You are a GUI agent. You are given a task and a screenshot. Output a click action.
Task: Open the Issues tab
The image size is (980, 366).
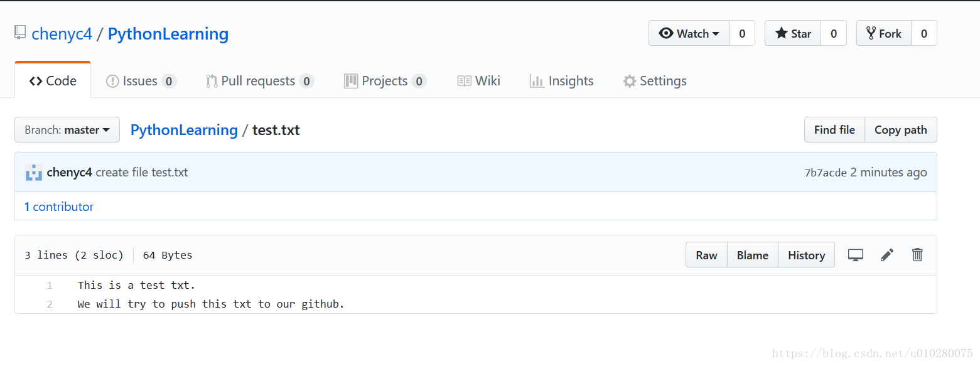141,81
